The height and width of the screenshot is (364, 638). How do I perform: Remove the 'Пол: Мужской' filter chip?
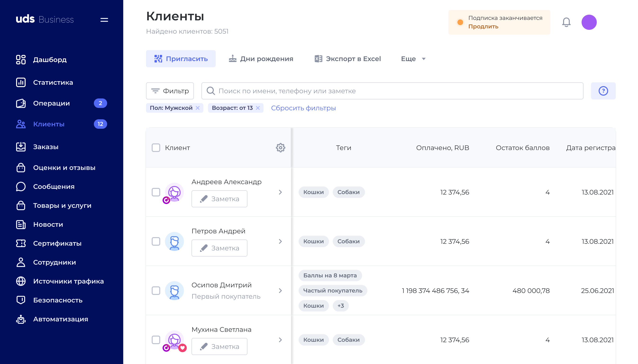click(198, 108)
